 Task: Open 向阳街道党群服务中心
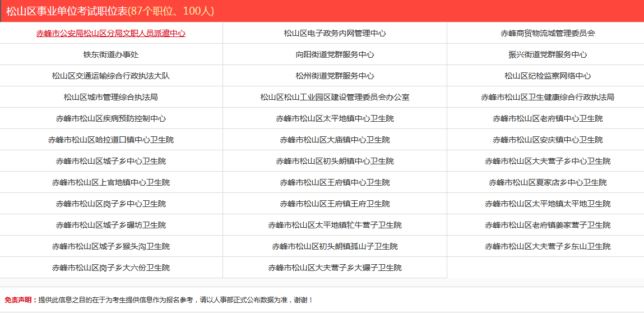pyautogui.click(x=335, y=55)
